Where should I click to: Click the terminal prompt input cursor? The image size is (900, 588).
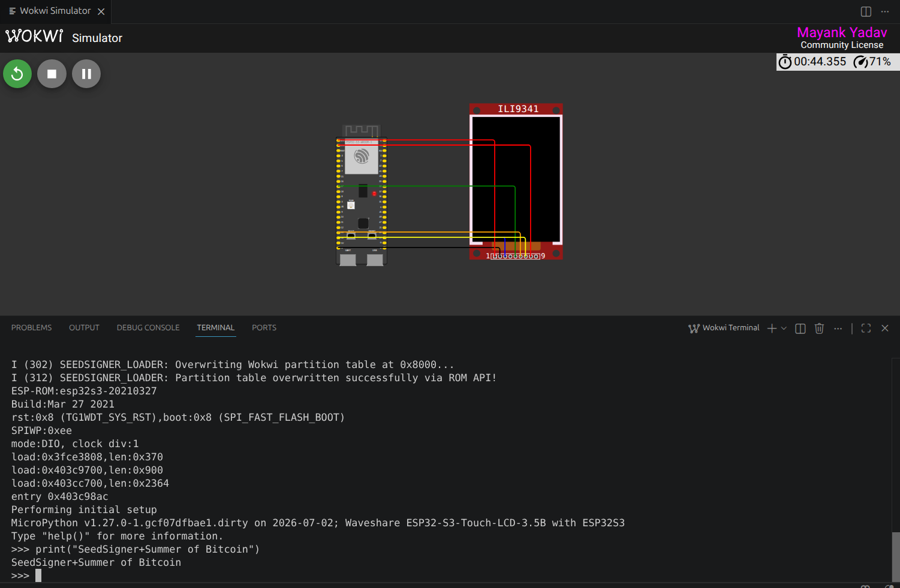[38, 575]
